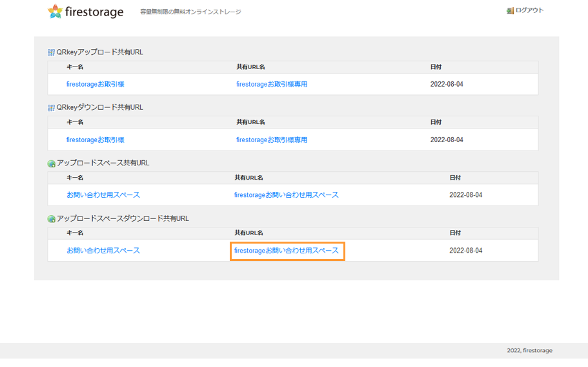Click the firestorage flower logo icon
Image resolution: width=588 pixels, height=367 pixels.
(x=55, y=11)
